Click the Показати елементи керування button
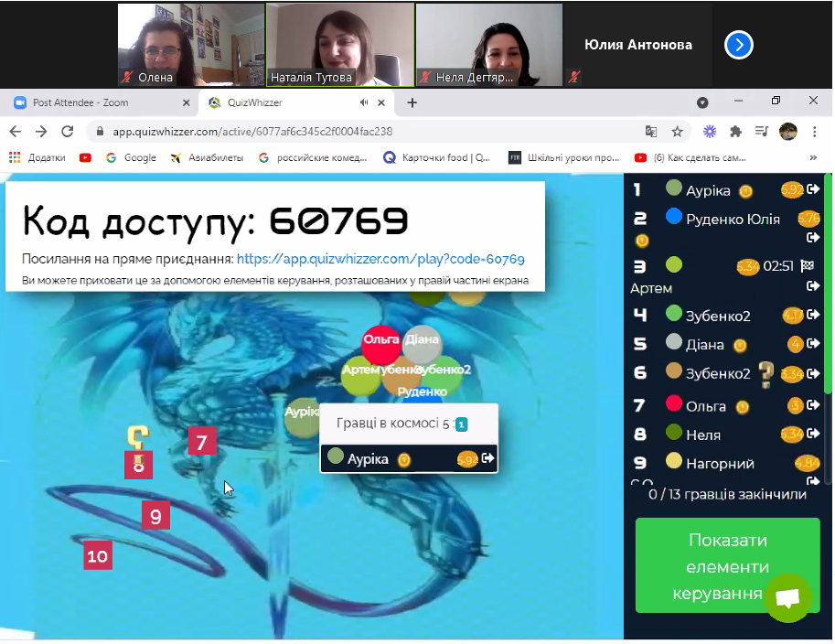The width and height of the screenshot is (835, 644). [727, 566]
